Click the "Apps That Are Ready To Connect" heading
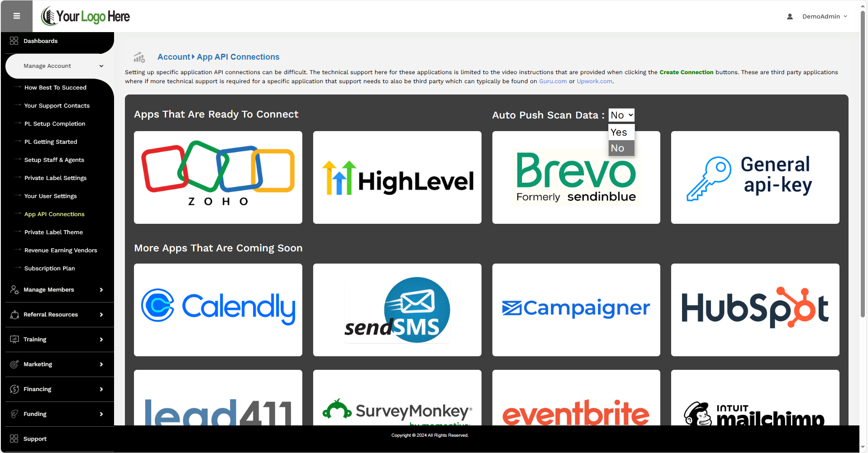This screenshot has width=868, height=453. pos(216,114)
